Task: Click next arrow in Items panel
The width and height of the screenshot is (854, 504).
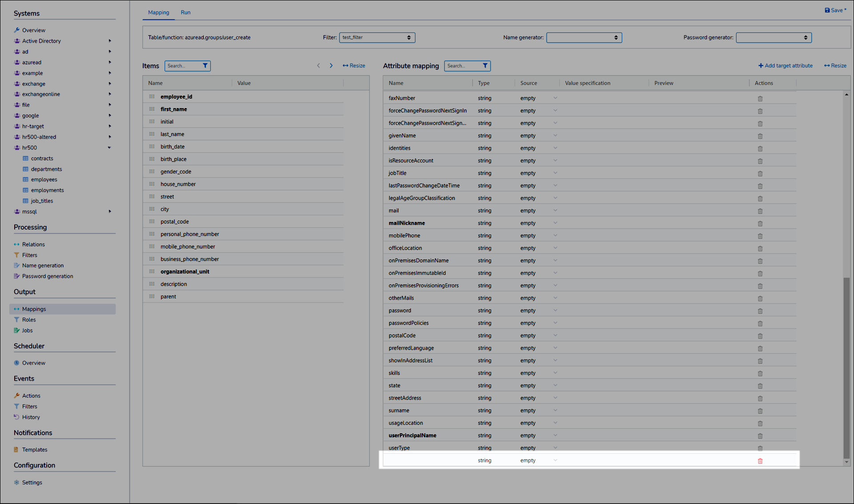Action: tap(331, 66)
